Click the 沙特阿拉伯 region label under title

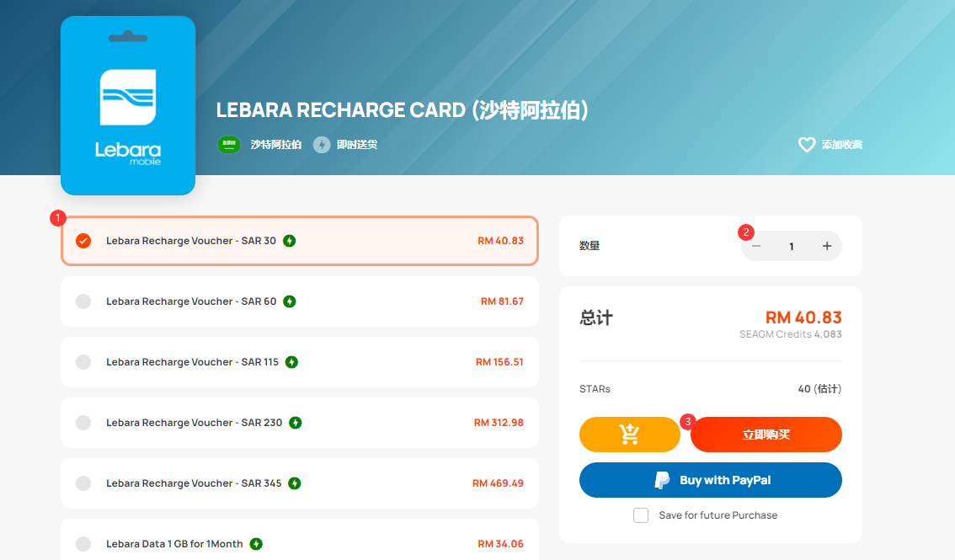(276, 145)
